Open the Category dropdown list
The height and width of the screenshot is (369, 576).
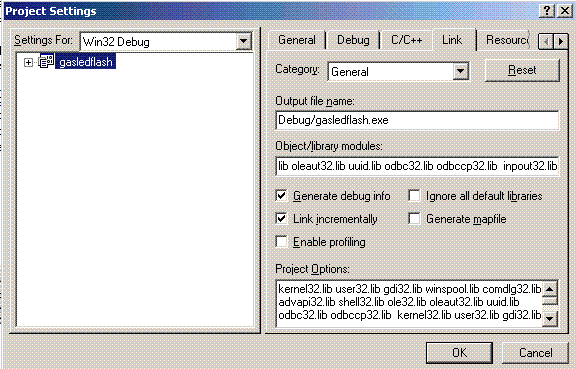click(461, 71)
